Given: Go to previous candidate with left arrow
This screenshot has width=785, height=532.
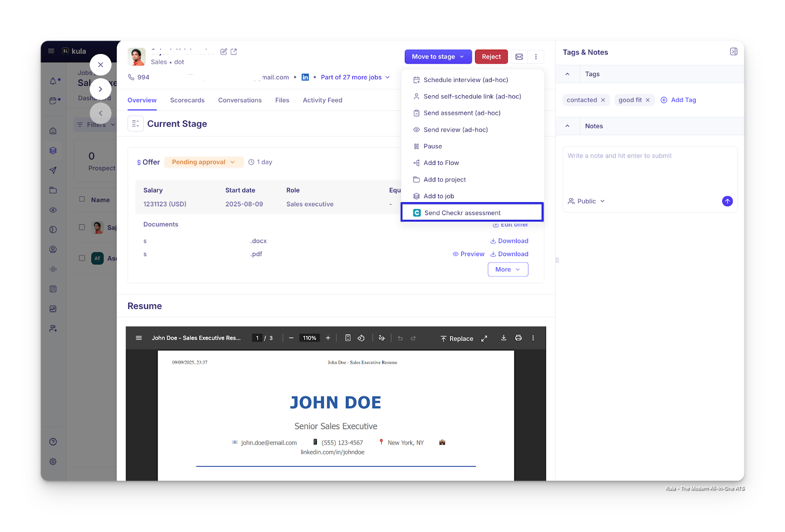Looking at the screenshot, I should 101,113.
